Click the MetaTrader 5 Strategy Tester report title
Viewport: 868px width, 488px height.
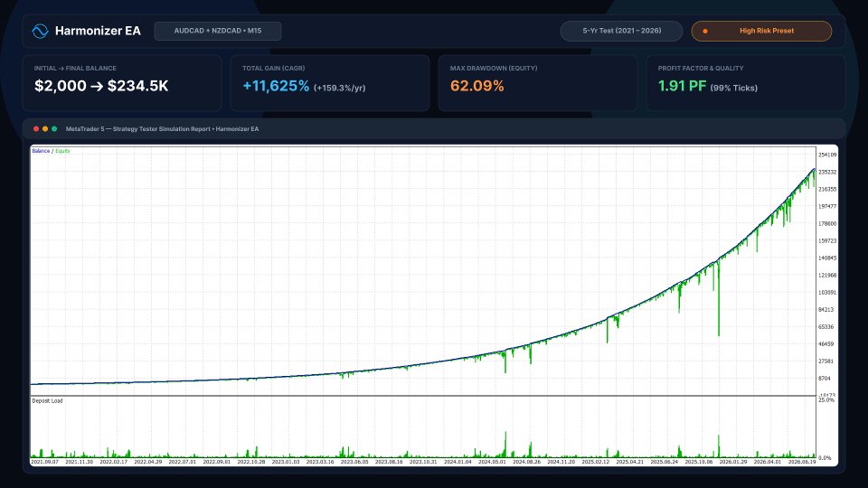click(162, 129)
